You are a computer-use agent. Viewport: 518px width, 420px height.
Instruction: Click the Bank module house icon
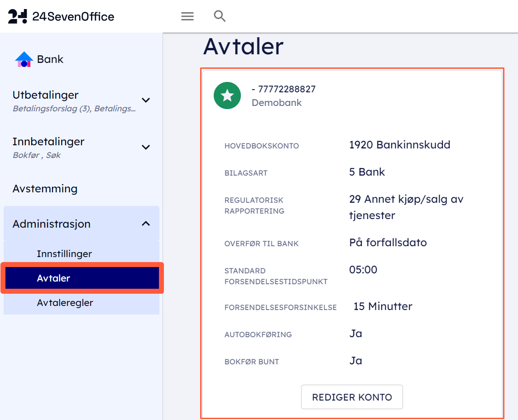(x=24, y=59)
